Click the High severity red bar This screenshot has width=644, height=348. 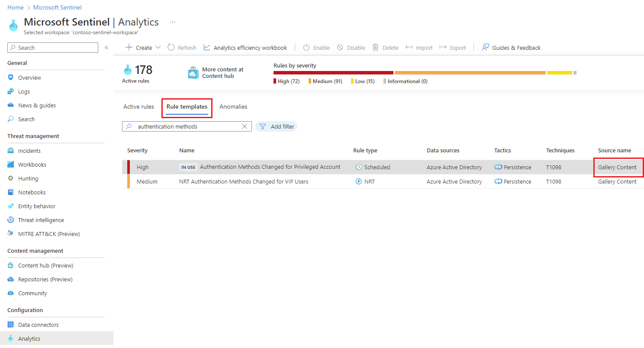tap(333, 73)
